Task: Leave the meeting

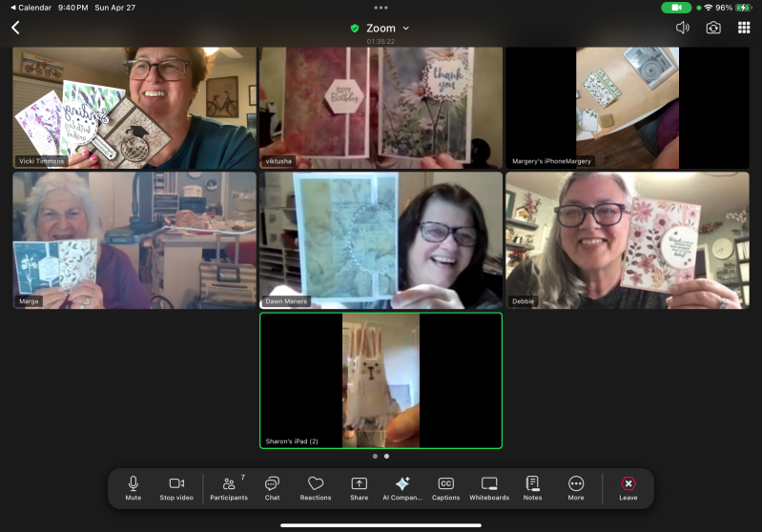Action: click(628, 488)
